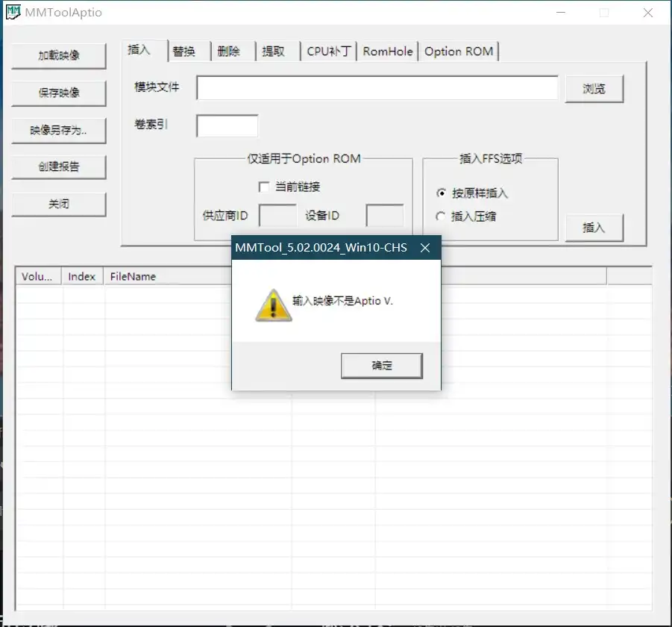Click the MMTool application icon in title bar
The image size is (672, 627).
(12, 12)
